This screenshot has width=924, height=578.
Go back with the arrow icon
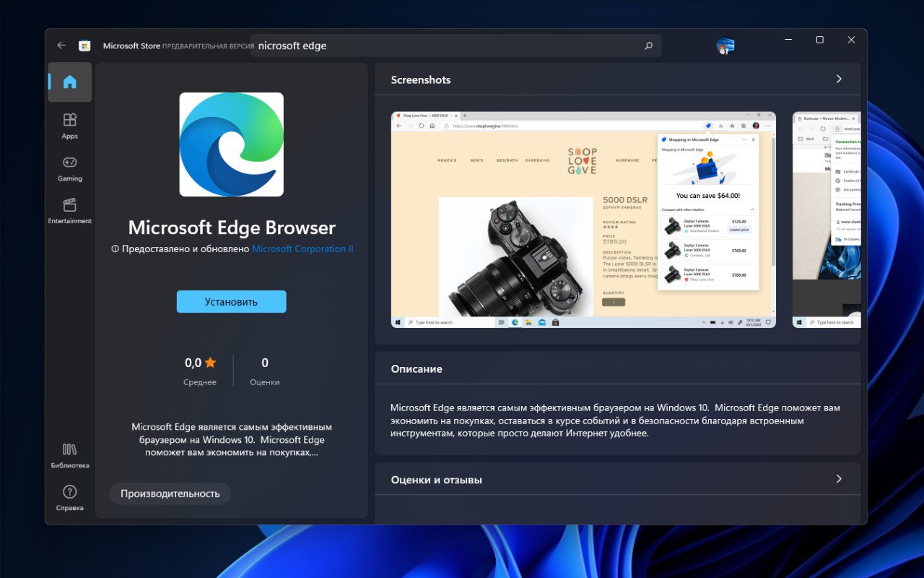click(61, 46)
